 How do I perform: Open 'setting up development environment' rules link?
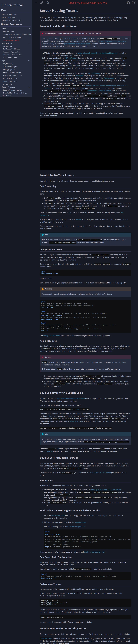tap(106, 490)
